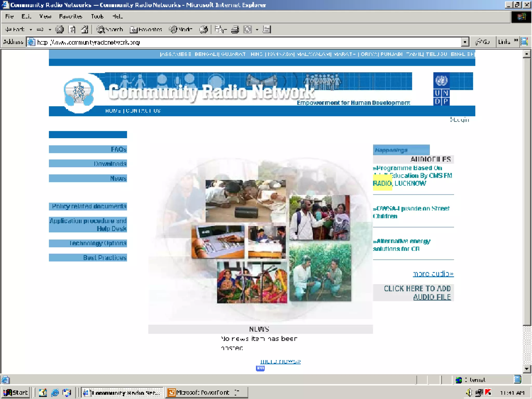Click the Stop loading icon
The height and width of the screenshot is (399, 532).
pyautogui.click(x=59, y=30)
